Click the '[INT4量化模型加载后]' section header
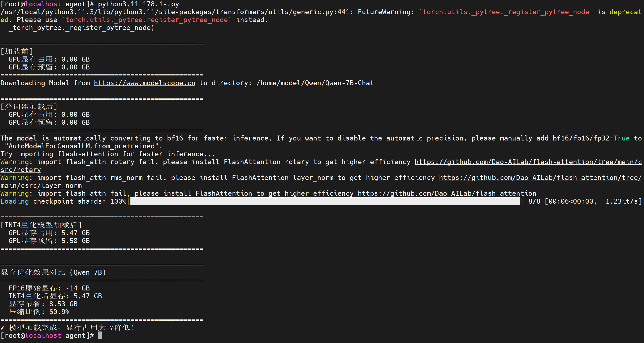 click(x=41, y=225)
